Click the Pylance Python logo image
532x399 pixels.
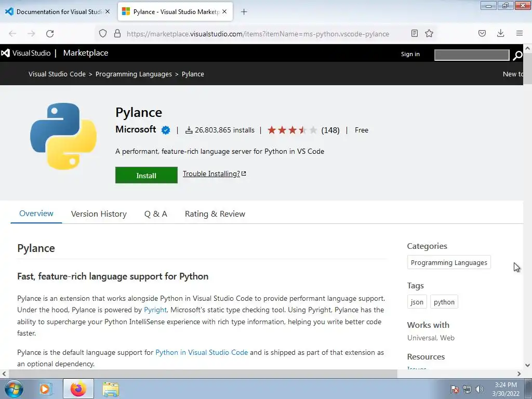(63, 136)
